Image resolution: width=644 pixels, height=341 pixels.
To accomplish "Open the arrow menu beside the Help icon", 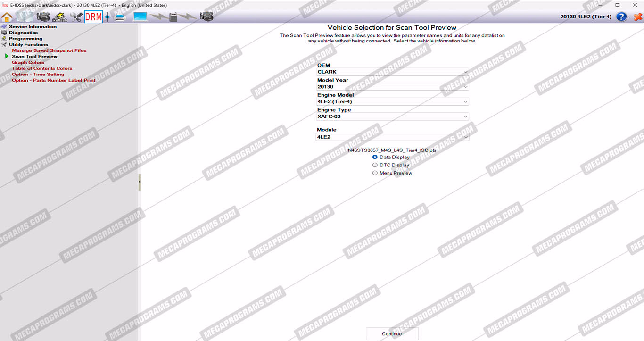I will (x=629, y=17).
